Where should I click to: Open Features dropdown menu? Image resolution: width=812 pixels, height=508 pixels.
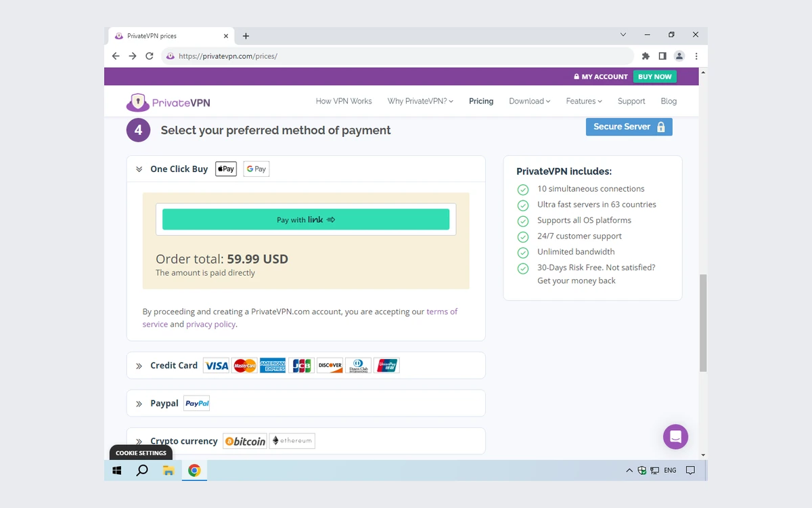tap(584, 102)
